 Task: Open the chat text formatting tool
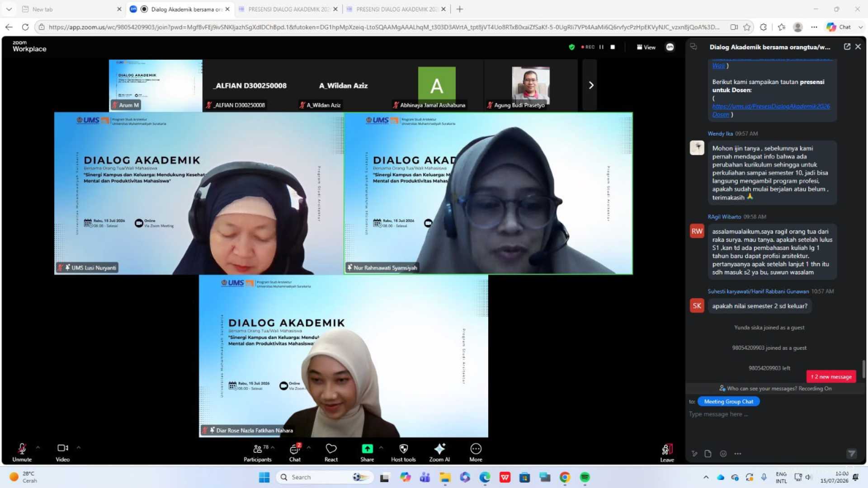[x=694, y=454]
